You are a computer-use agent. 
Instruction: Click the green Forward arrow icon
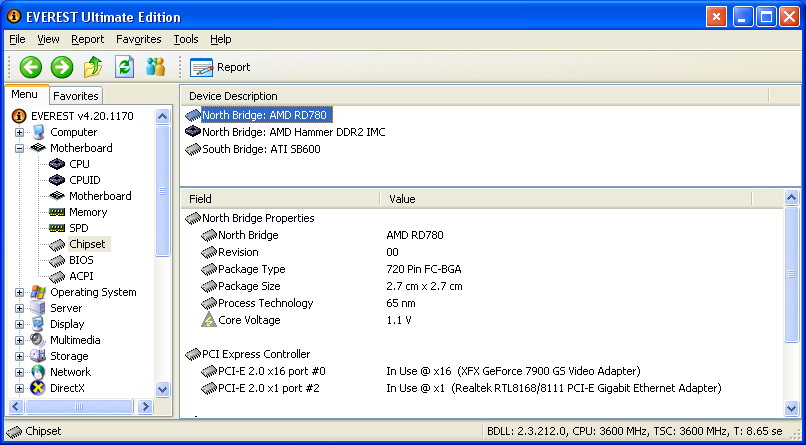point(62,67)
